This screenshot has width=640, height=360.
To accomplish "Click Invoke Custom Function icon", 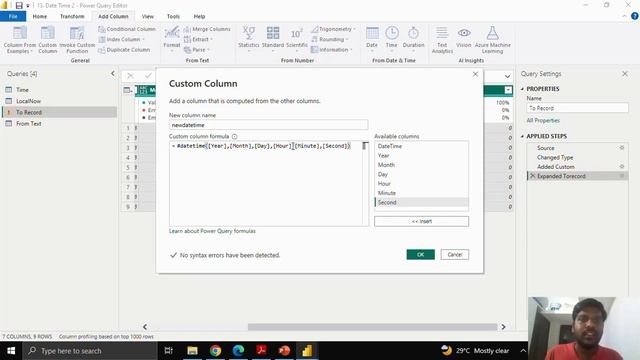I will tap(77, 39).
